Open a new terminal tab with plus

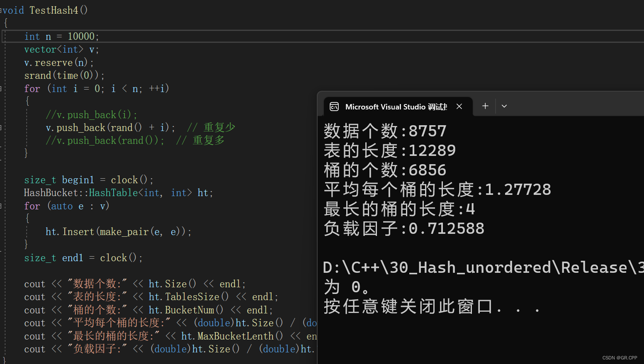tap(485, 106)
